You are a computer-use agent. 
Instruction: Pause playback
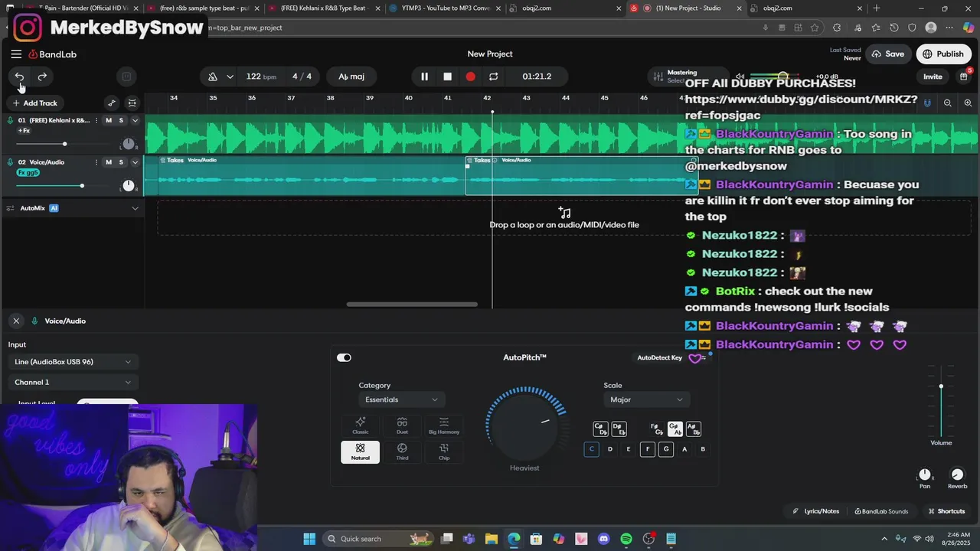tap(424, 77)
